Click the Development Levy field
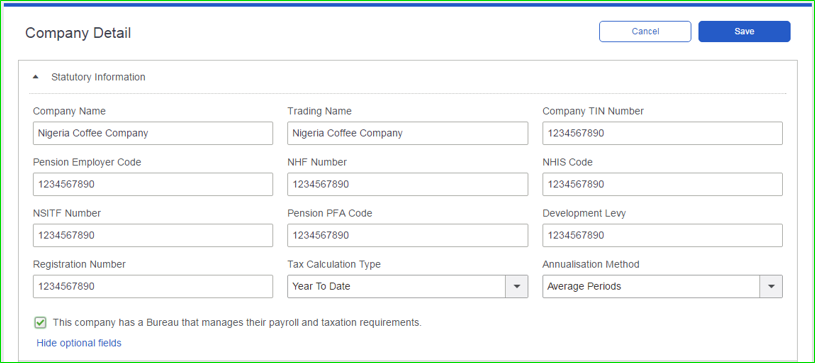The image size is (815, 363). (662, 235)
